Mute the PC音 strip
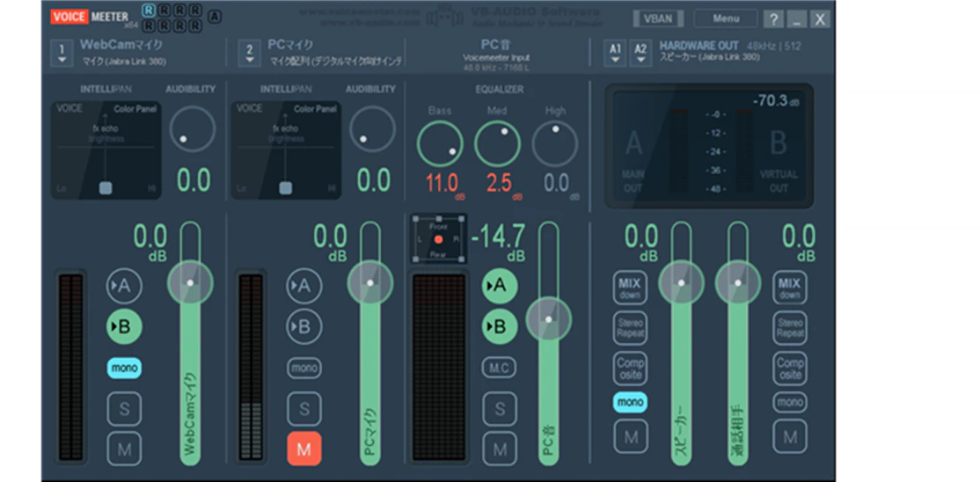This screenshot has height=482, width=980. click(500, 449)
